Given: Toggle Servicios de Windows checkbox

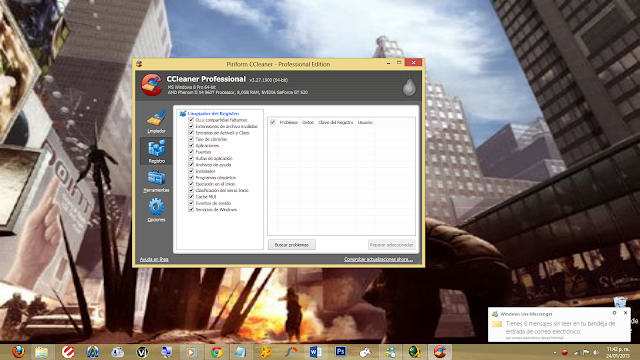Looking at the screenshot, I should [x=191, y=209].
